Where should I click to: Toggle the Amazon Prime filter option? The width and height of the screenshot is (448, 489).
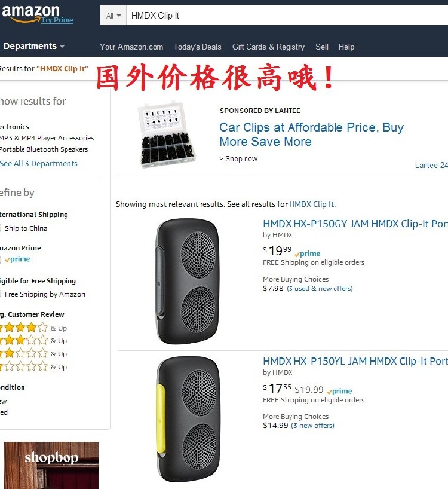click(17, 259)
